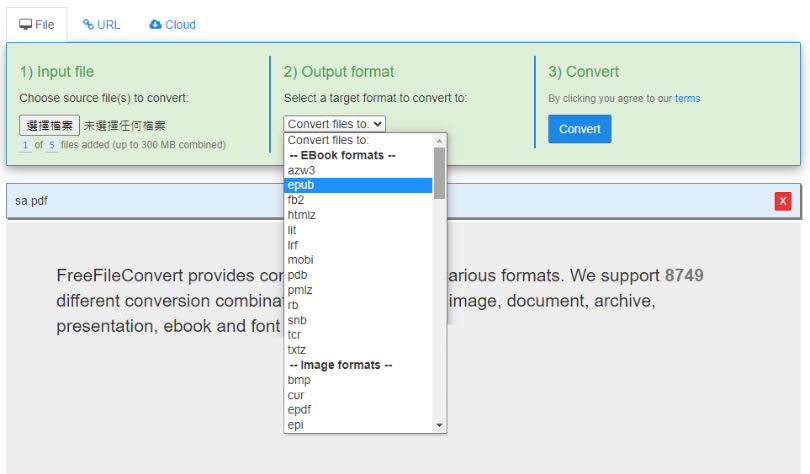
Task: Select epub from the format list
Action: coord(358,185)
